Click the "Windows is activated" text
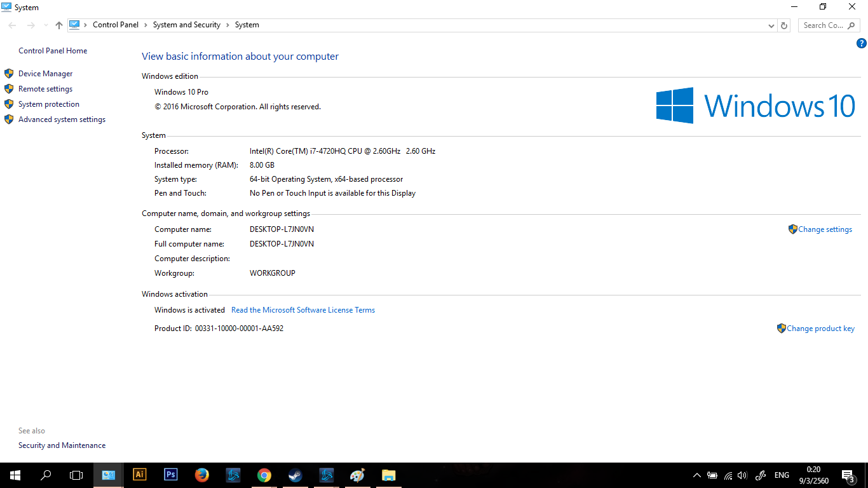 click(x=189, y=310)
